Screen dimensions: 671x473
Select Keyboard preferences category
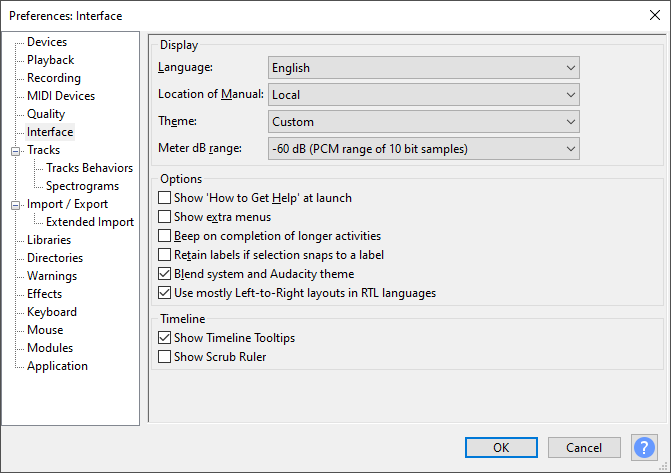pyautogui.click(x=52, y=312)
